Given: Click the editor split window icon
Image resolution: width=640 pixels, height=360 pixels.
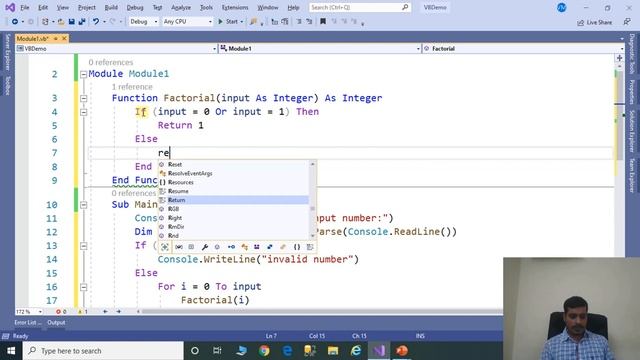Looking at the screenshot, I should [619, 58].
